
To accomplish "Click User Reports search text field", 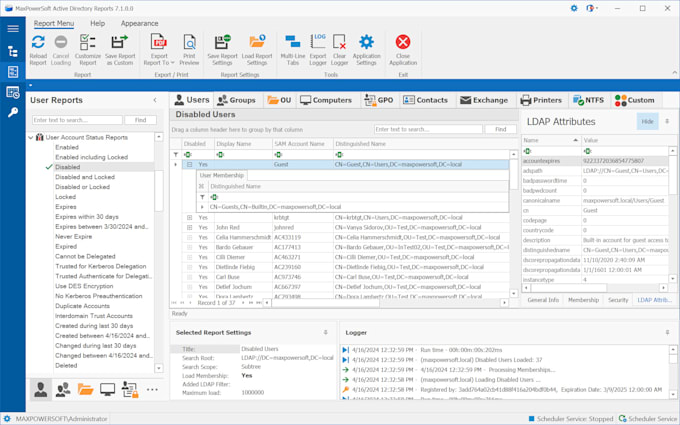I will (77, 120).
